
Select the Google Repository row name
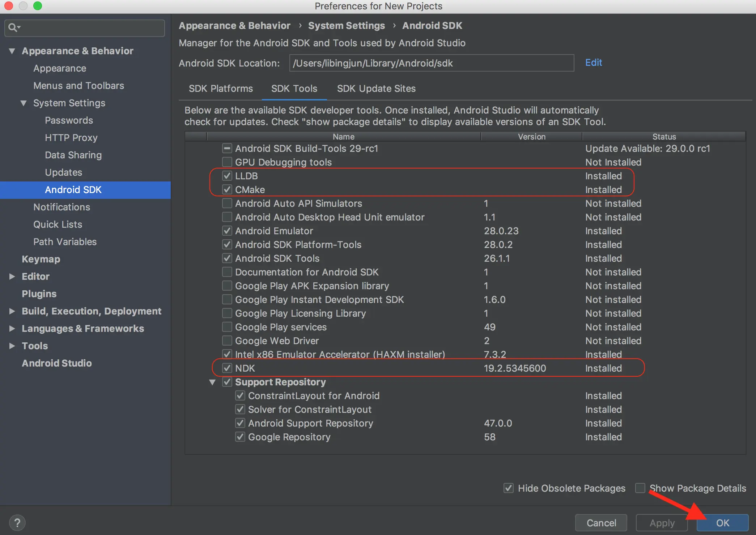289,437
